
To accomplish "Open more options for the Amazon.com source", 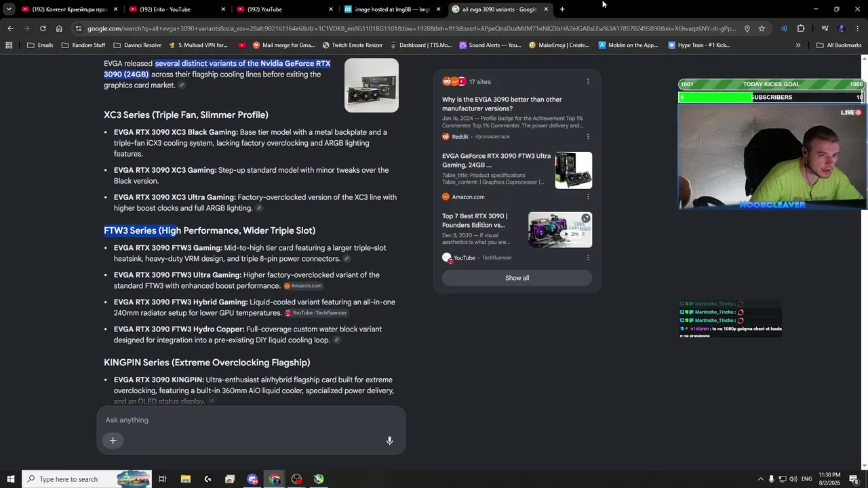I will (588, 197).
